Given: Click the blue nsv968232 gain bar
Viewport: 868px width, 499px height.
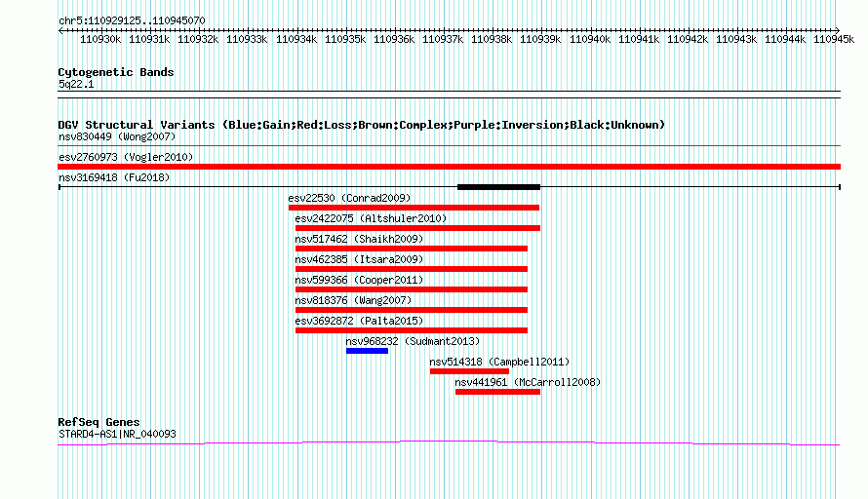Looking at the screenshot, I should [367, 351].
